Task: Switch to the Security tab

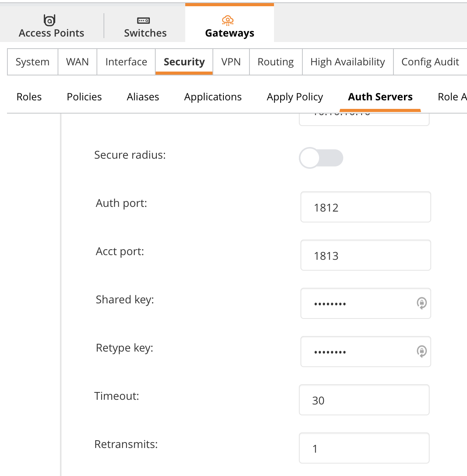Action: (x=184, y=61)
